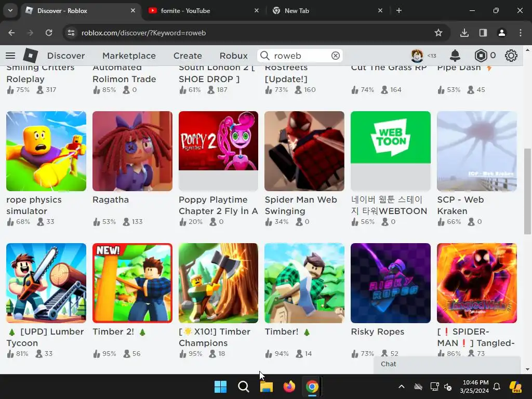Open the Spider Man Web Swinging thumbnail

pyautogui.click(x=304, y=151)
